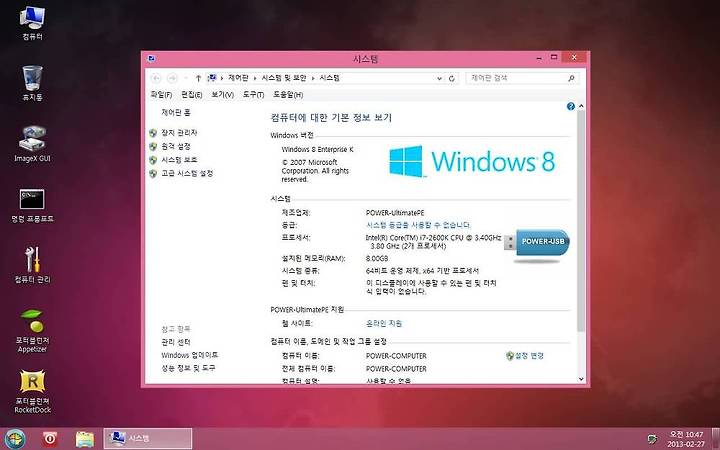Click the POWER-COMPUTER computer name value
Viewport: 720px width, 450px height.
click(x=396, y=356)
